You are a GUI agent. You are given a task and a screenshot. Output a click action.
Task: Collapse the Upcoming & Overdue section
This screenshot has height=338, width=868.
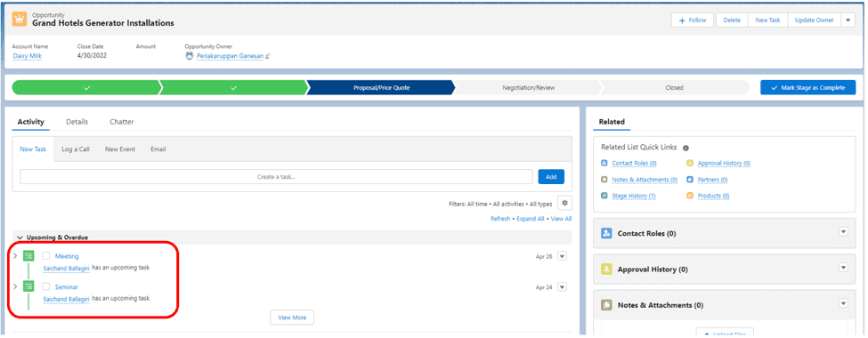20,237
